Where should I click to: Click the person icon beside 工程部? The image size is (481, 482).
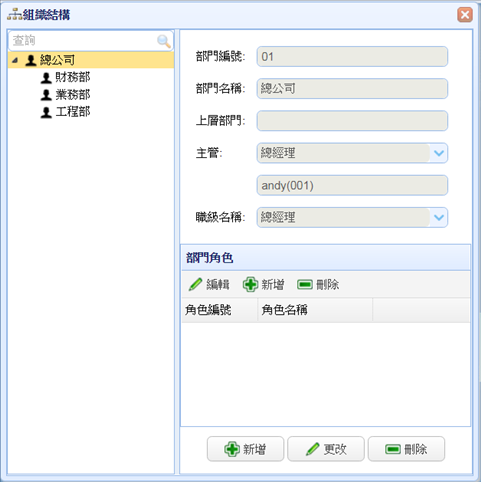point(46,112)
